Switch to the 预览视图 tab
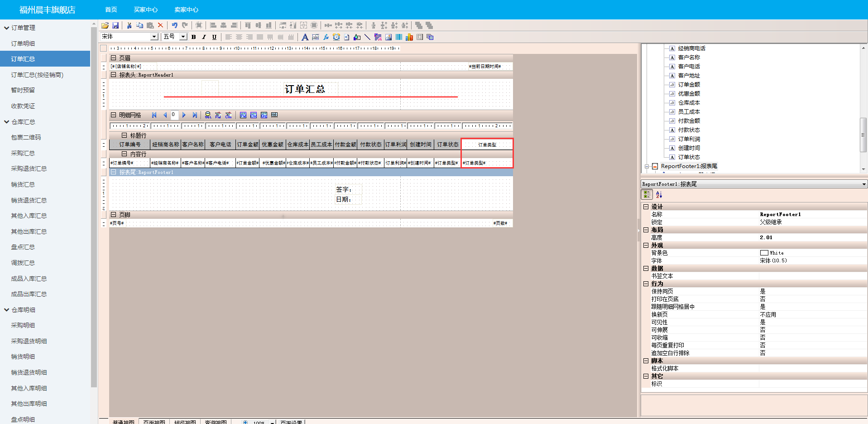Viewport: 868px width, 424px height. [x=185, y=422]
